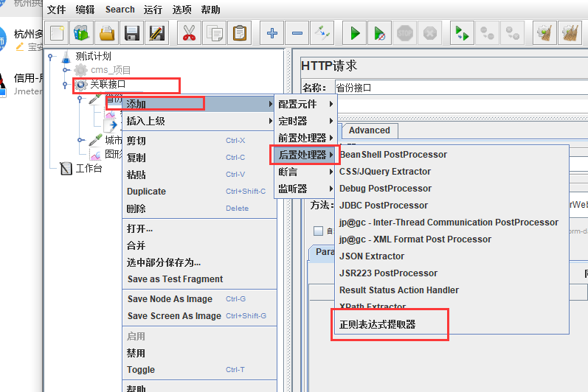Choose 复制 from the context menu

pos(198,157)
